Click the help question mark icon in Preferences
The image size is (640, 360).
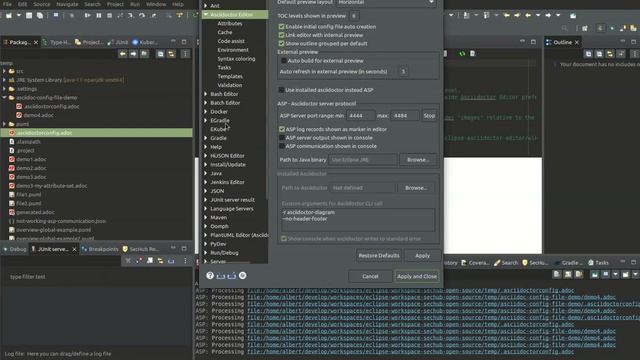pyautogui.click(x=210, y=276)
